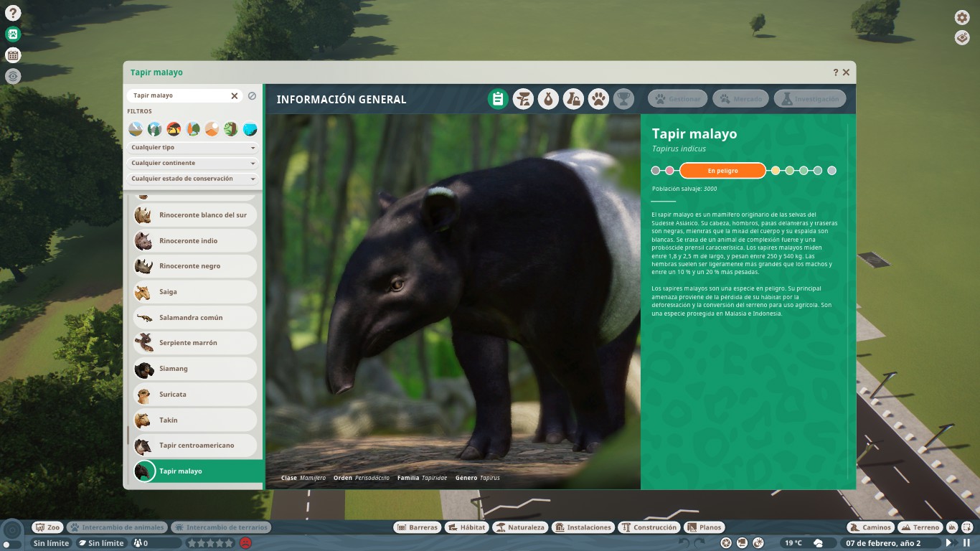Select Rinoceronte indio in the list
The height and width of the screenshot is (551, 980).
click(194, 241)
